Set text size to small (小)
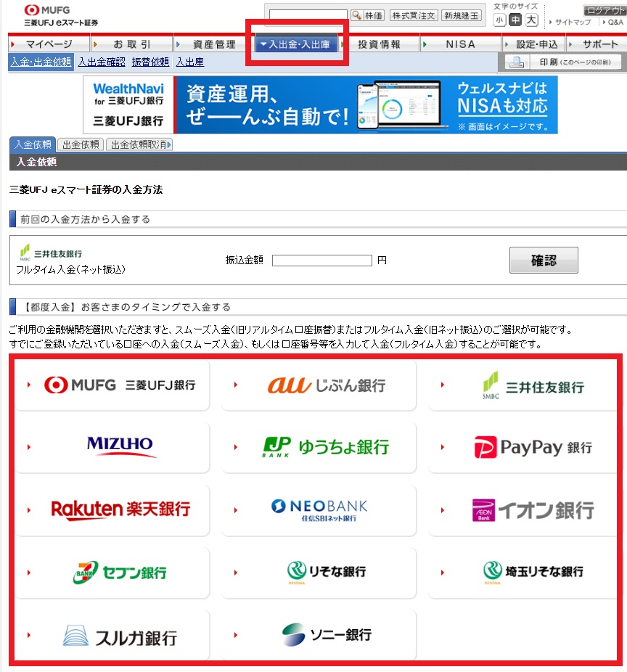This screenshot has height=672, width=627. tap(499, 20)
